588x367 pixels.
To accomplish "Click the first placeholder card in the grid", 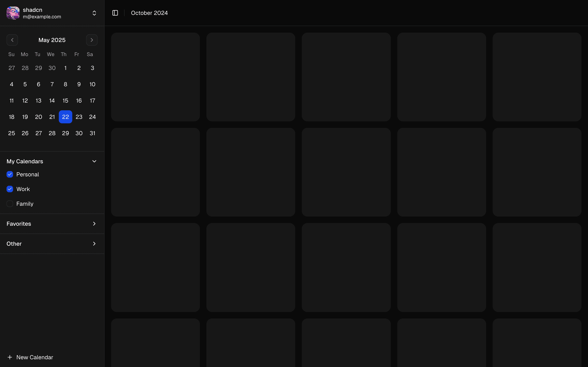I will [x=156, y=77].
